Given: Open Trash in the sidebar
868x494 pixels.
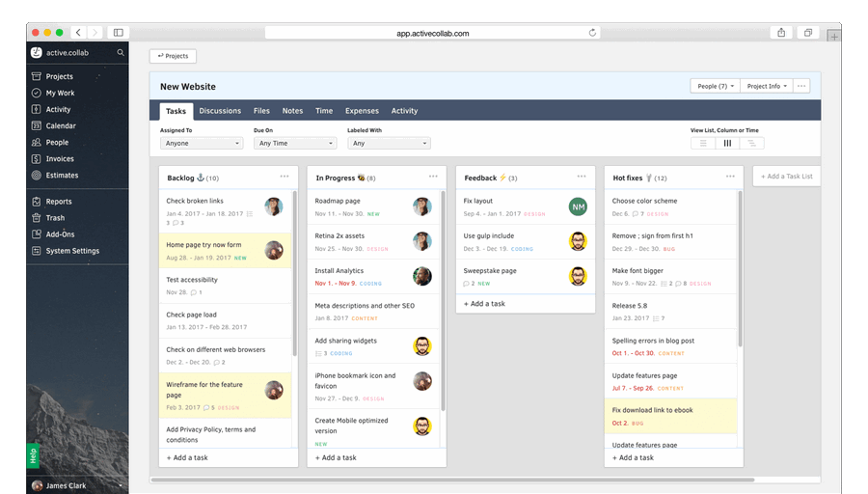Looking at the screenshot, I should pos(55,218).
